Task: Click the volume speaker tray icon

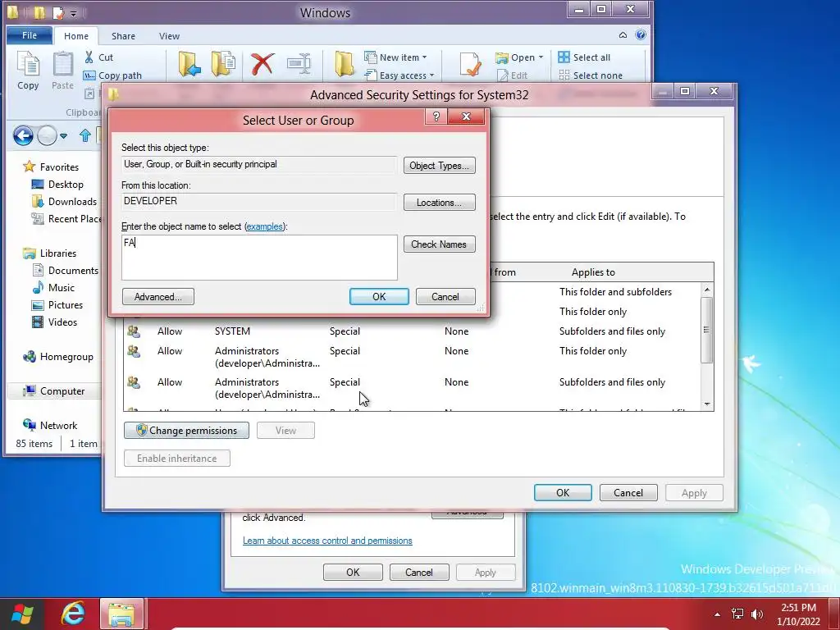Action: click(757, 614)
